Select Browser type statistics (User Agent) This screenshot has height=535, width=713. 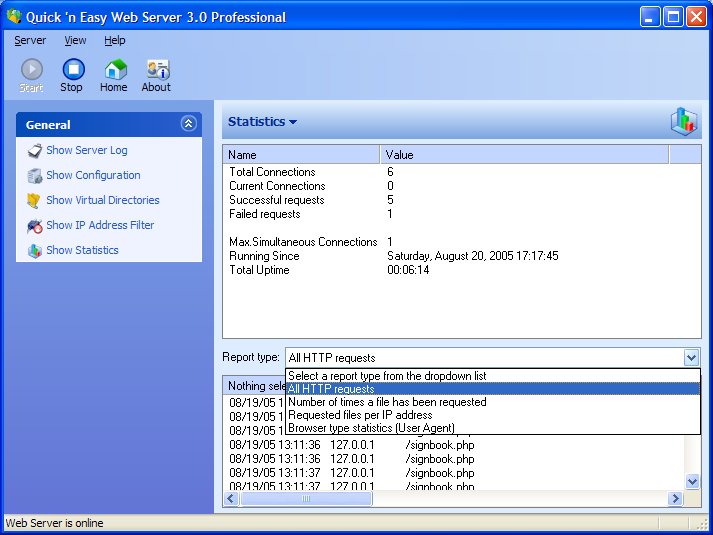click(493, 428)
